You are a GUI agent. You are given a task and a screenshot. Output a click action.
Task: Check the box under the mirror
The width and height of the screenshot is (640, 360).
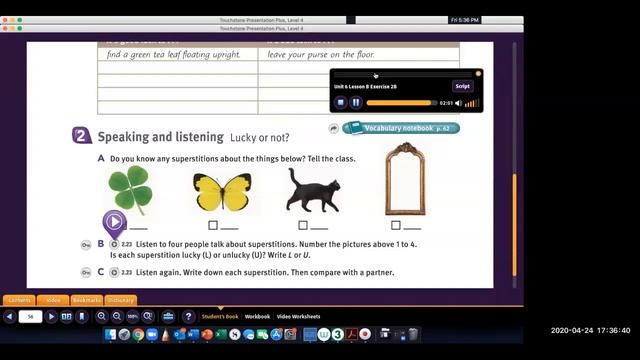pos(396,225)
